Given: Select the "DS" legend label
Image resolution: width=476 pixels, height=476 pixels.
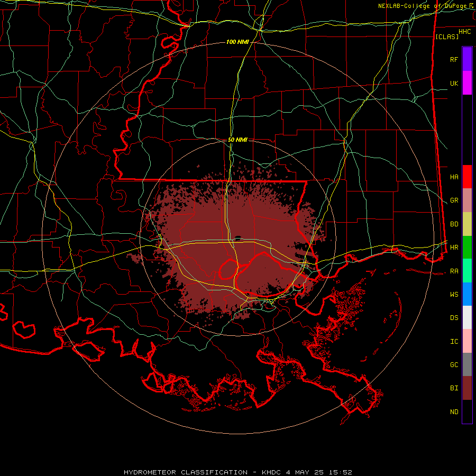Looking at the screenshot, I should coord(454,318).
